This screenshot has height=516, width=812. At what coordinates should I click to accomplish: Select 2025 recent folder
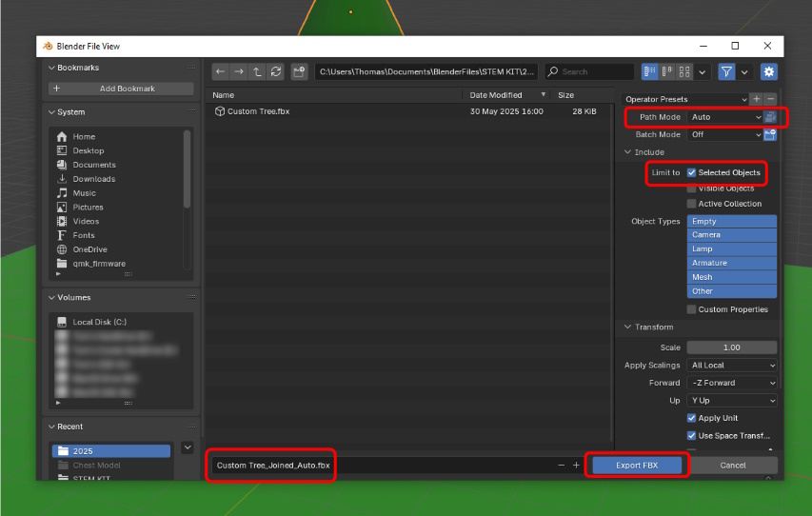[x=110, y=451]
